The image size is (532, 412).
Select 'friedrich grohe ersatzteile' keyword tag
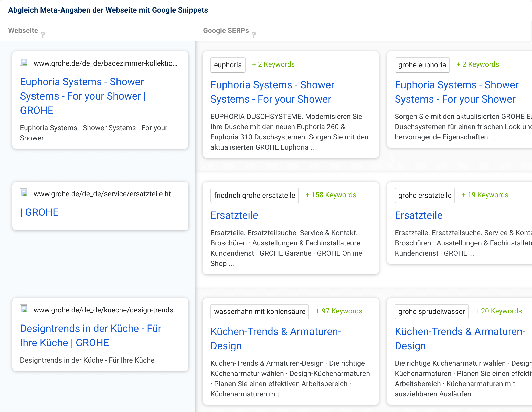click(254, 196)
